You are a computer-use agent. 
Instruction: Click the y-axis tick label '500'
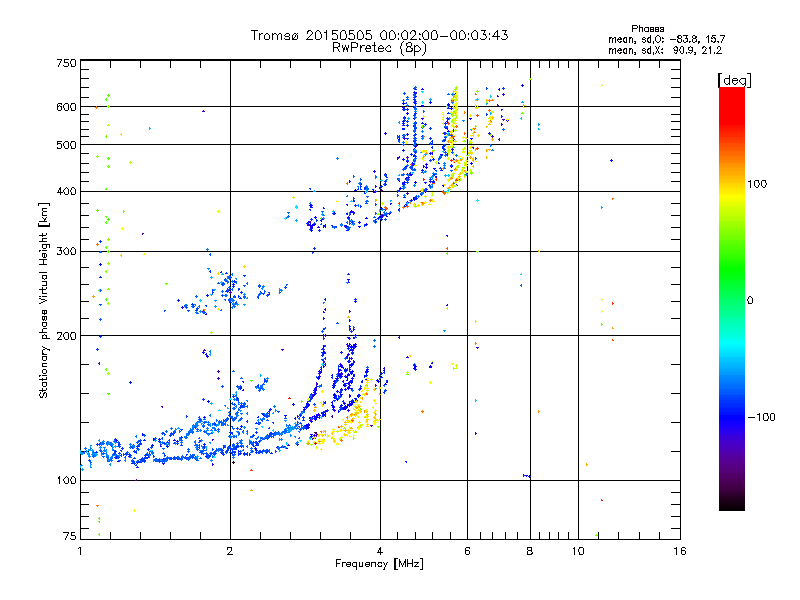(x=66, y=145)
